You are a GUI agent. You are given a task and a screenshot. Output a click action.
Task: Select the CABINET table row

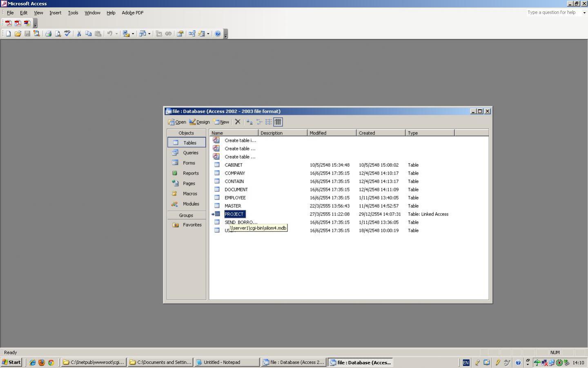tap(233, 165)
